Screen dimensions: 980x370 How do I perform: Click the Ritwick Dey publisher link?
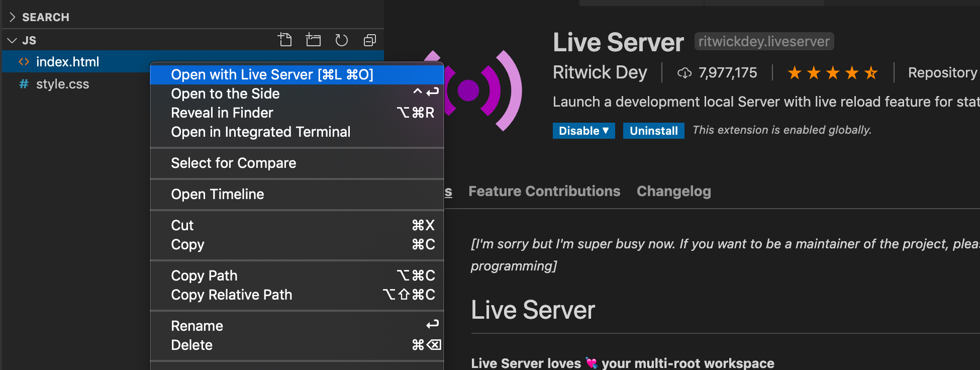(x=600, y=72)
